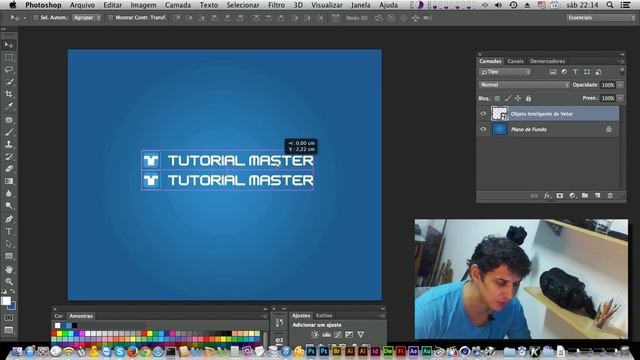Select the Eyedropper tool
This screenshot has width=640, height=360.
pyautogui.click(x=9, y=106)
